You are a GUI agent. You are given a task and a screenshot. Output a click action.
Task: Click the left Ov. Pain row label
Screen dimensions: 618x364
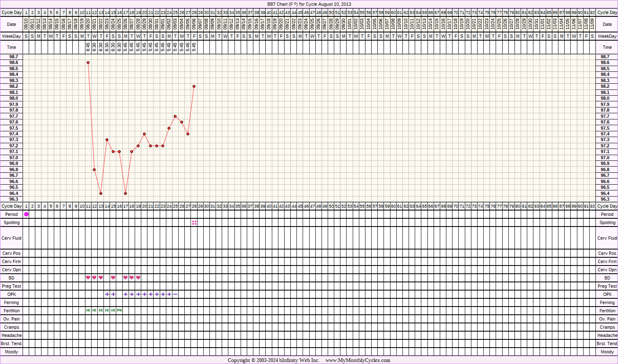(x=11, y=319)
